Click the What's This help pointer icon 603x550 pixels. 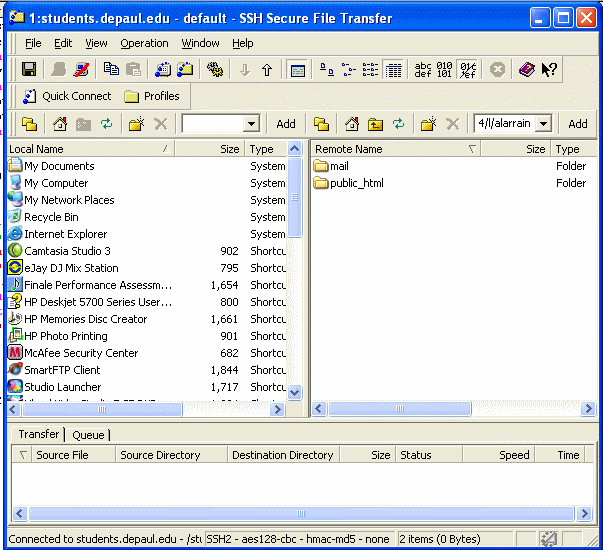(549, 70)
